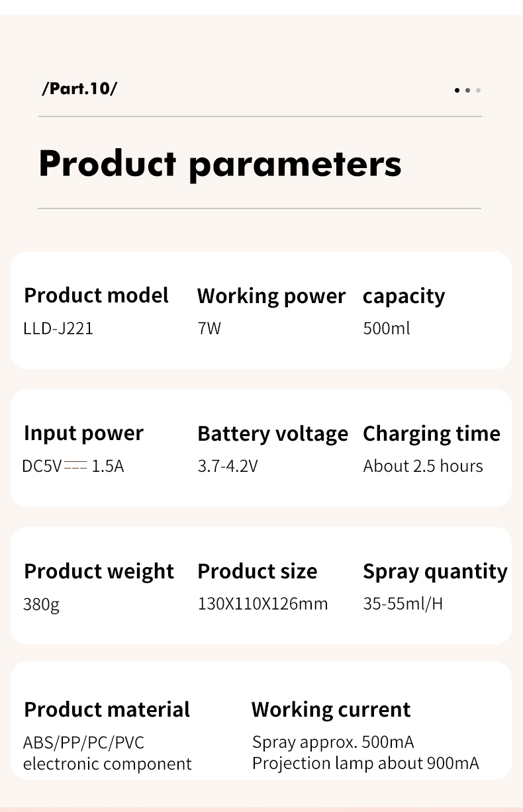The width and height of the screenshot is (523, 812).
Task: Click the LLD-J221 model number
Action: [x=58, y=328]
